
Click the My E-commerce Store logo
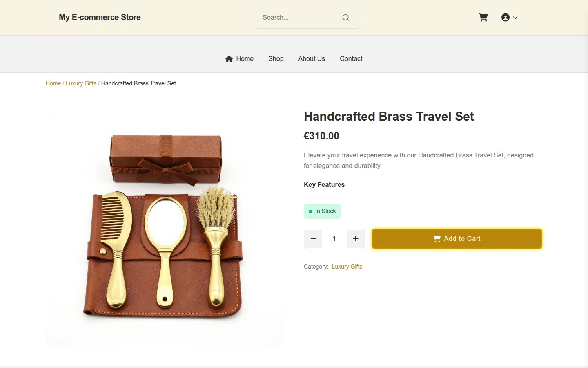click(100, 18)
